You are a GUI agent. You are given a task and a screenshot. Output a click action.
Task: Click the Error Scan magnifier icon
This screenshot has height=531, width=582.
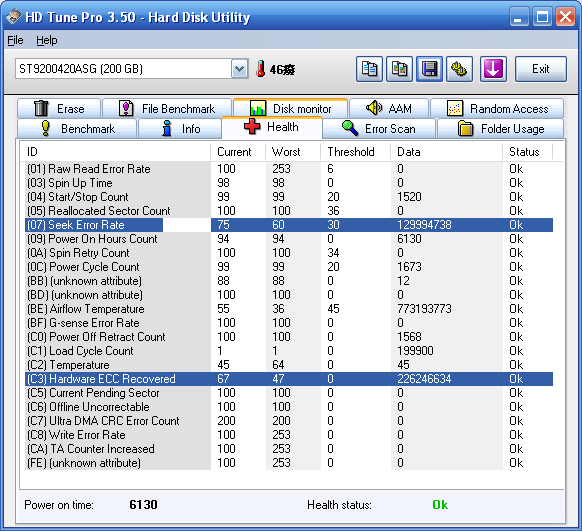(x=350, y=128)
